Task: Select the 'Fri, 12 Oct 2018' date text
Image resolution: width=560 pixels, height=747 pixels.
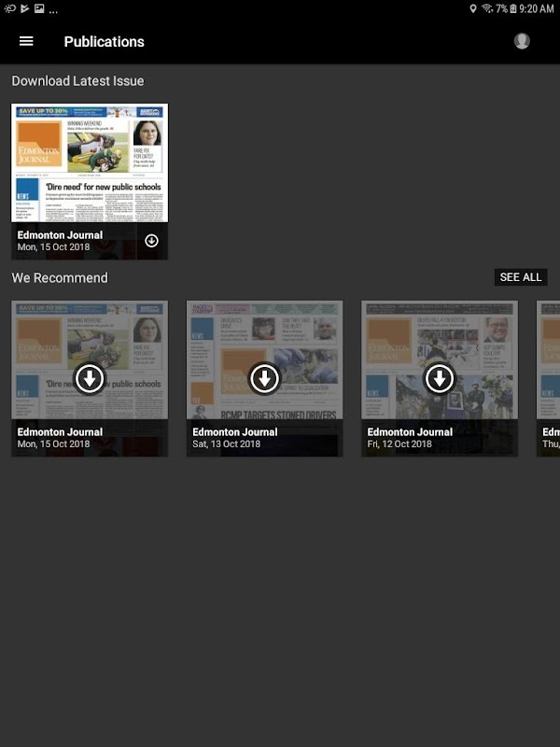Action: (399, 444)
